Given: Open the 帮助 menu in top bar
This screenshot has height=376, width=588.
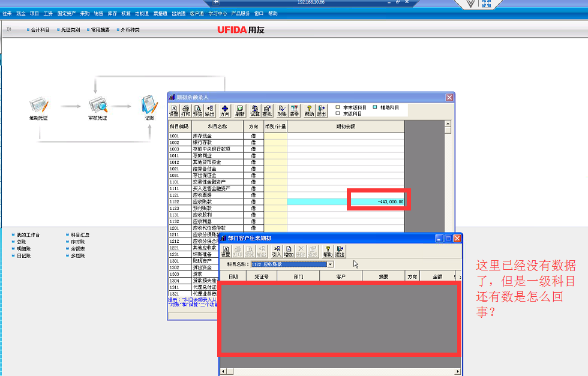Looking at the screenshot, I should tap(273, 13).
